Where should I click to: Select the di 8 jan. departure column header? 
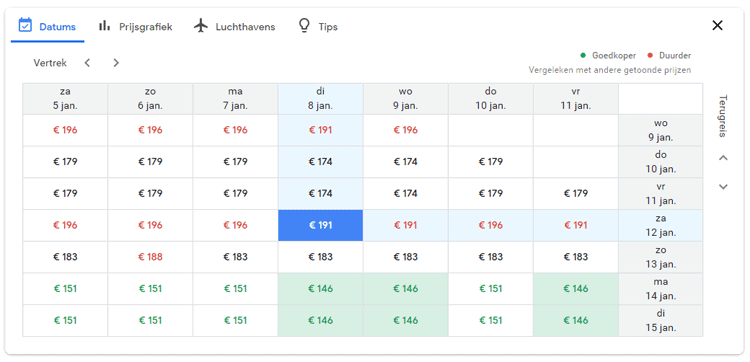[x=320, y=99]
